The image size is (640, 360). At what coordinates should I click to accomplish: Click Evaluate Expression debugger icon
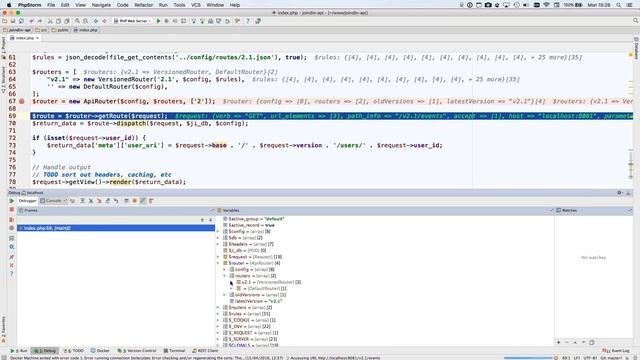(x=127, y=201)
